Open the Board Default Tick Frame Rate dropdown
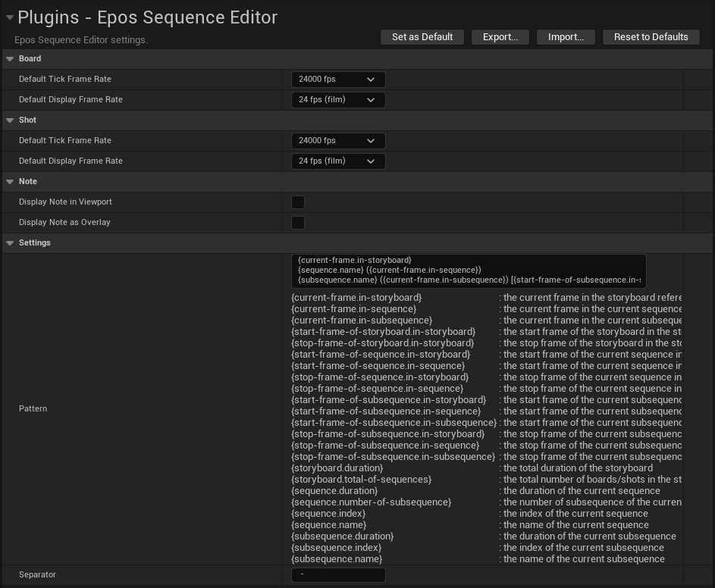 [338, 79]
